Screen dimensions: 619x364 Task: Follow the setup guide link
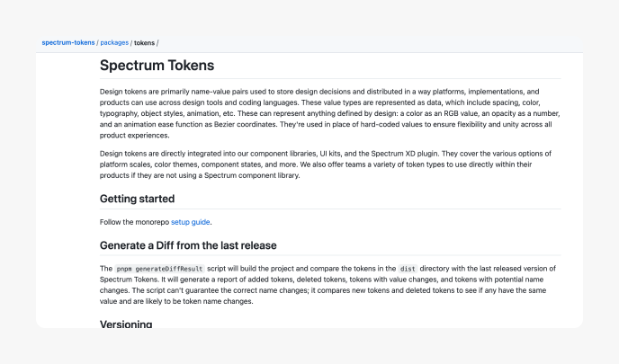click(190, 222)
